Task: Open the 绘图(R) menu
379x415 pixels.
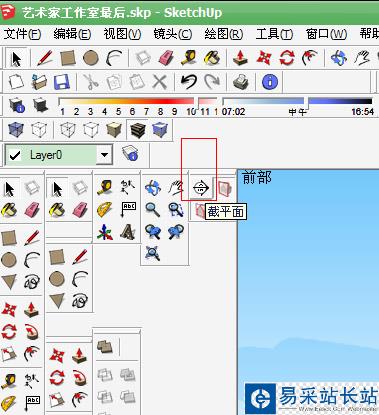Action: [224, 34]
